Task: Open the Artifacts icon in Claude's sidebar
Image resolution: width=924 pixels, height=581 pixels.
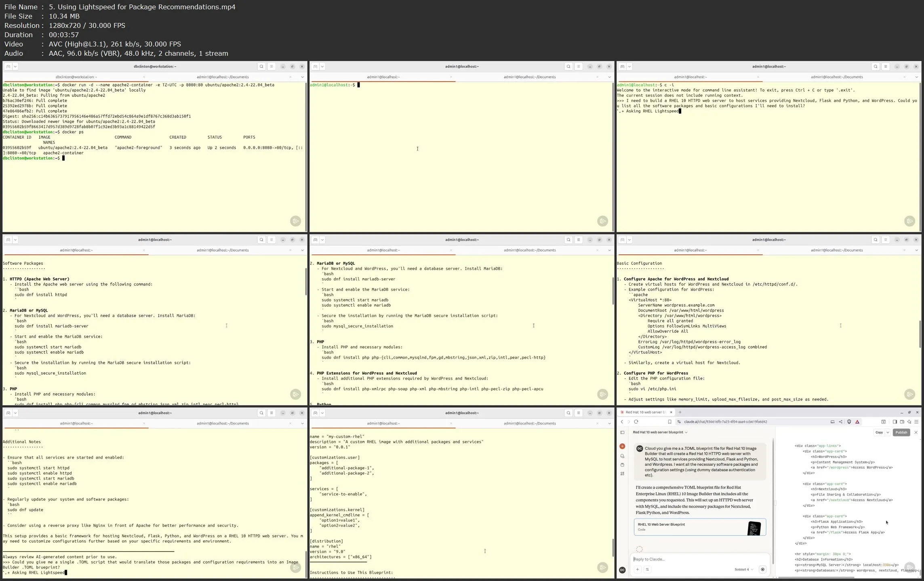Action: pyautogui.click(x=622, y=474)
